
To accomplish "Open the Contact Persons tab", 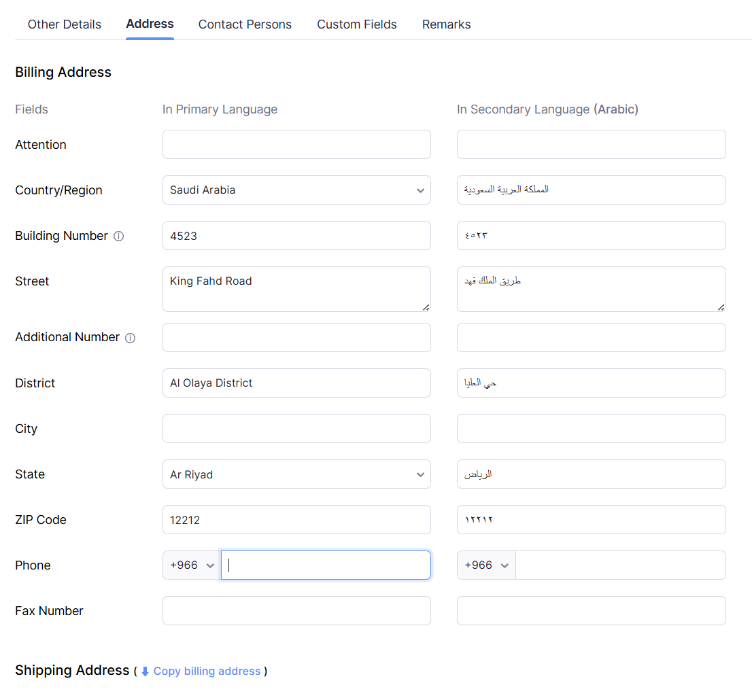I will (245, 24).
